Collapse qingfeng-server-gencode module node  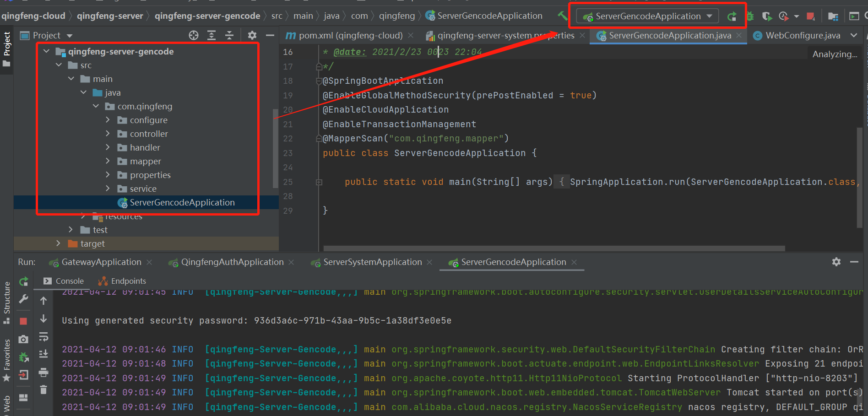click(46, 51)
